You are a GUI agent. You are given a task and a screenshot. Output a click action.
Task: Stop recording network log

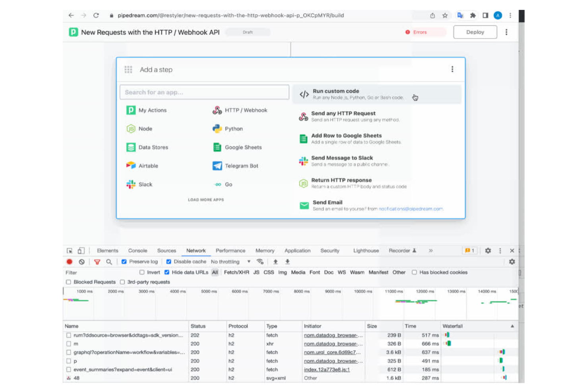[70, 262]
